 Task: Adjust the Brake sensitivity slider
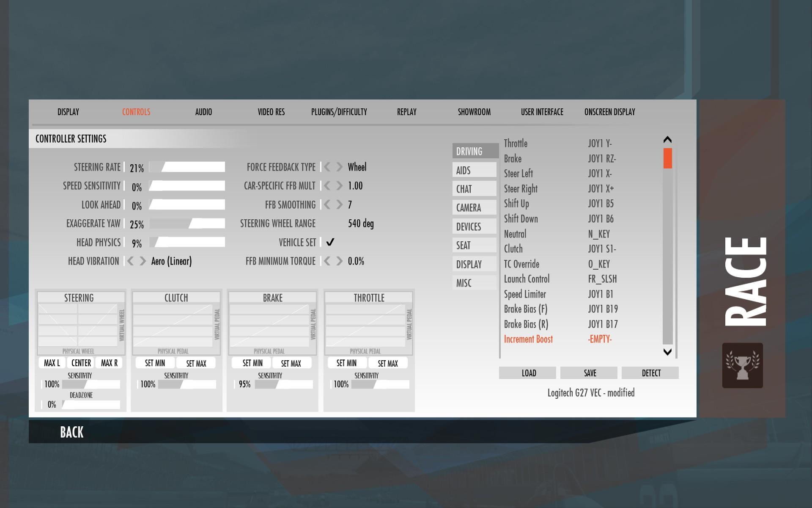tap(284, 384)
